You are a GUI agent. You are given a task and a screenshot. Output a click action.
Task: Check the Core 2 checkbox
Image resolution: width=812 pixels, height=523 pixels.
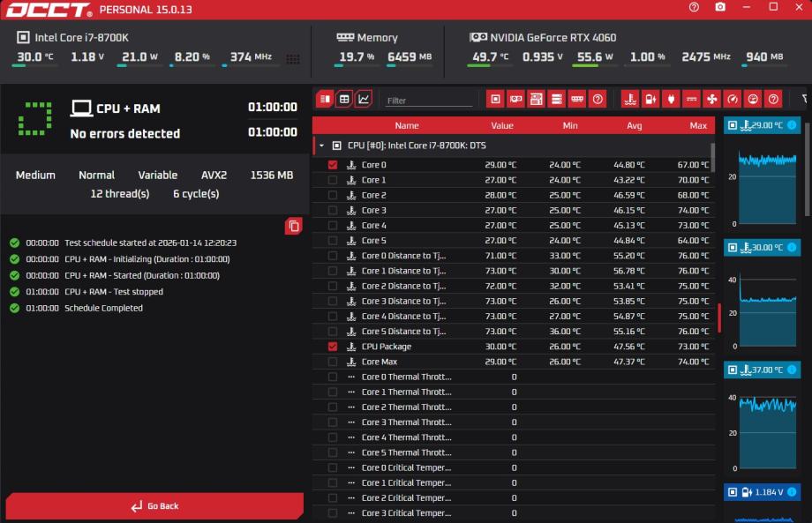click(x=333, y=195)
